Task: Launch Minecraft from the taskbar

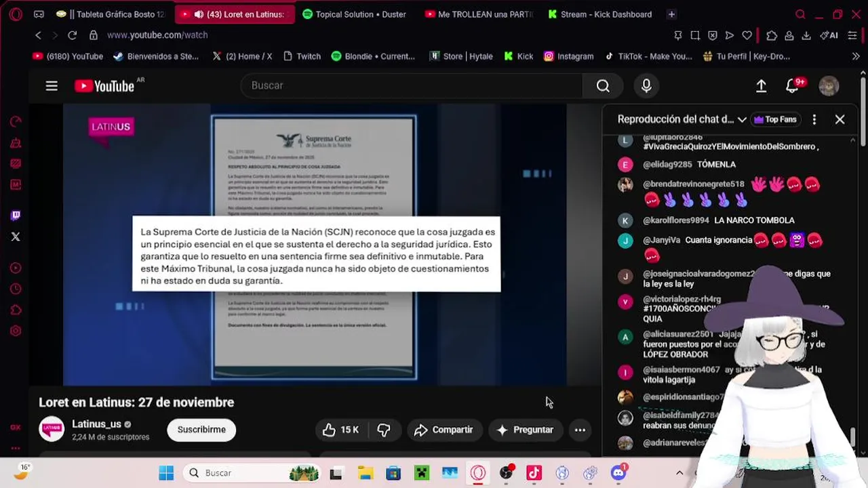Action: 422,473
